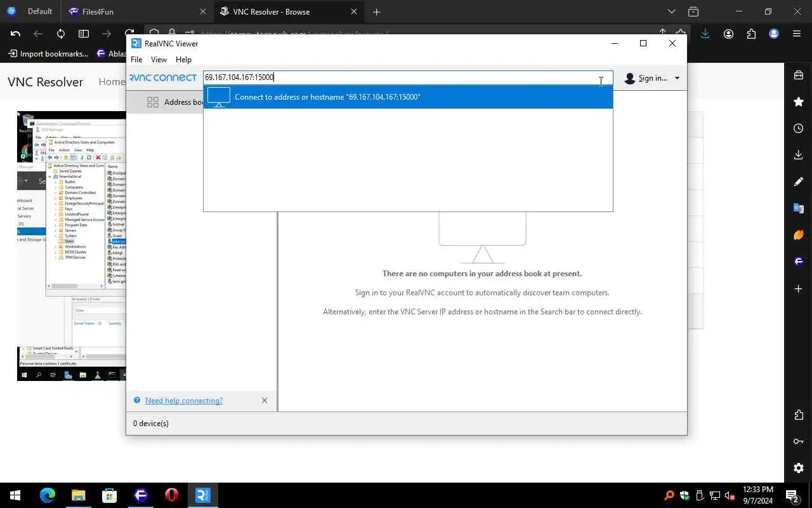The image size is (812, 508).
Task: Open the pencil notes icon in side panel
Action: (799, 182)
